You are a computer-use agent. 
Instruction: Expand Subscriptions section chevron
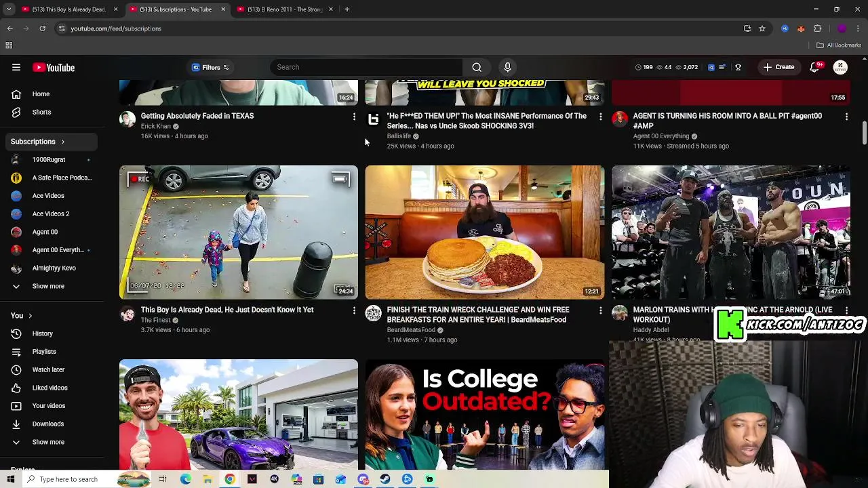(x=62, y=142)
